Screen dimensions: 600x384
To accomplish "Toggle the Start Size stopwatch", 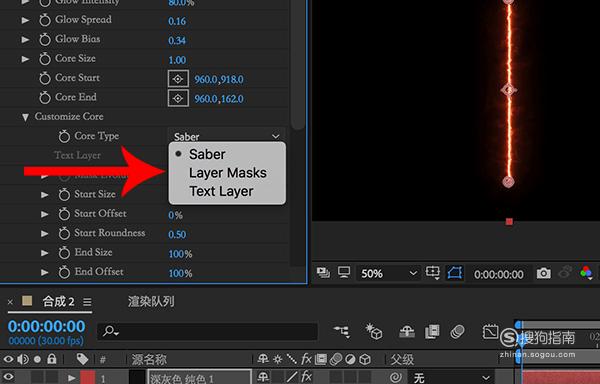I will click(x=64, y=195).
